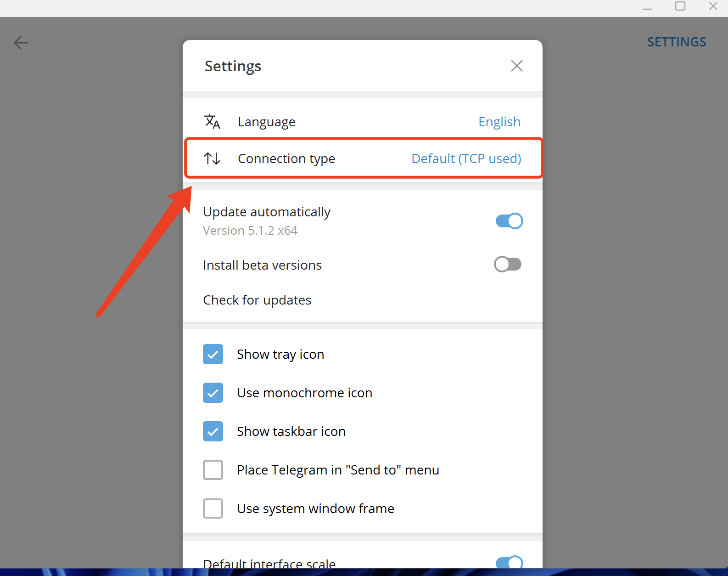Disable the Update automatically toggle
The height and width of the screenshot is (576, 728).
pyautogui.click(x=509, y=221)
